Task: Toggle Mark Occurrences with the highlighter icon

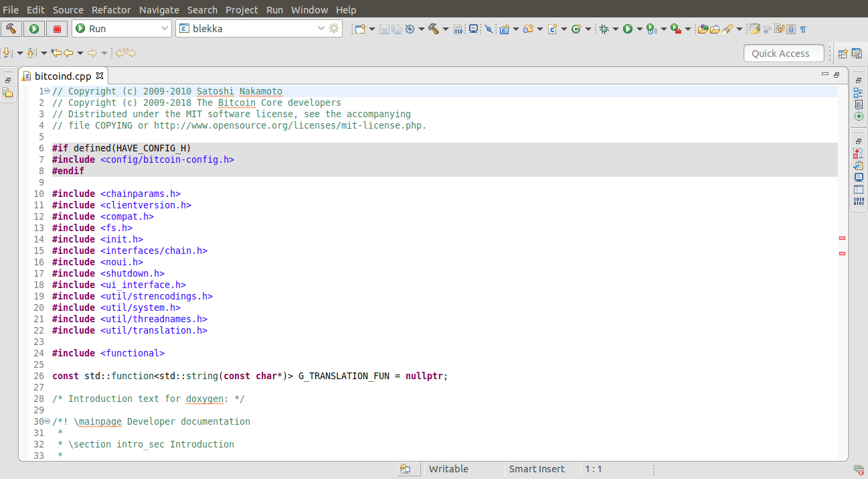Action: click(x=754, y=29)
